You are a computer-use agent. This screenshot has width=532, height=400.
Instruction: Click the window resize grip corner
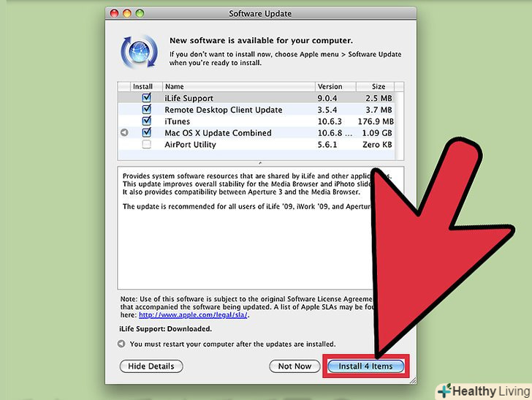[413, 380]
